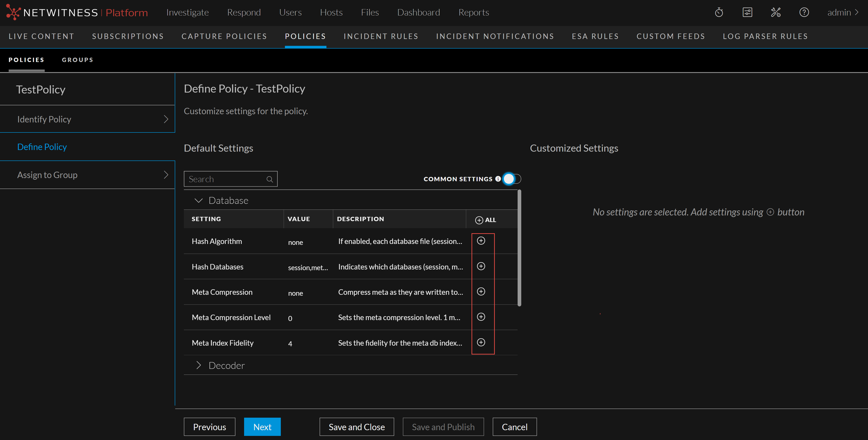Screen dimensions: 868x440
Task: Switch to the Incident Rules tab
Action: point(381,36)
